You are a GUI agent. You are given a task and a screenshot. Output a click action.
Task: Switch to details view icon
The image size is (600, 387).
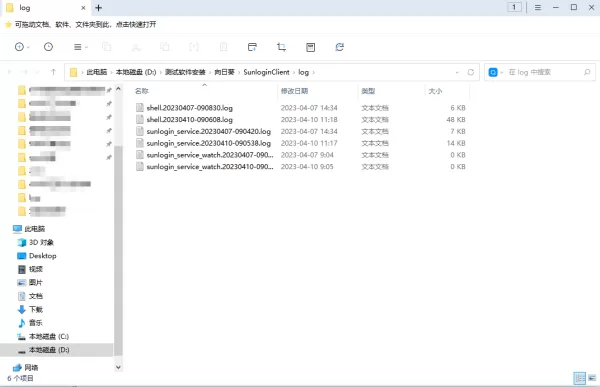[580, 378]
